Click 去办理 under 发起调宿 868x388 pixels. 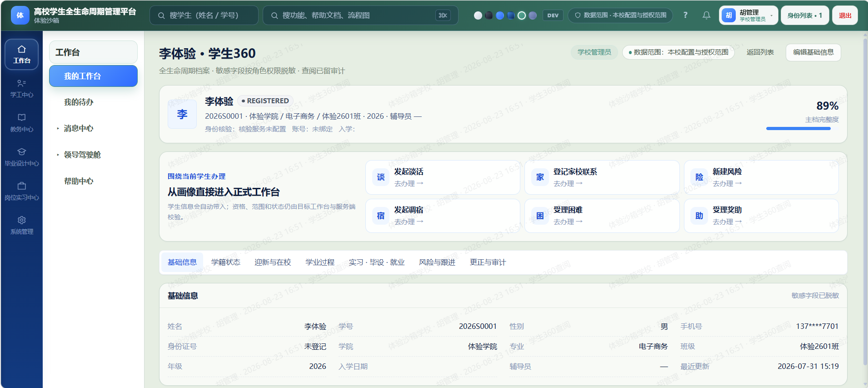409,222
